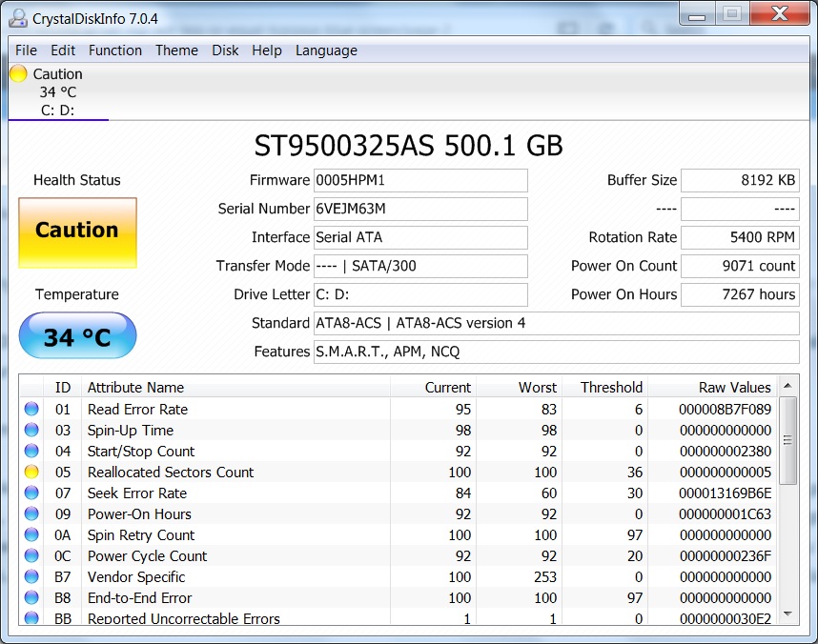Open the Language menu

click(326, 50)
